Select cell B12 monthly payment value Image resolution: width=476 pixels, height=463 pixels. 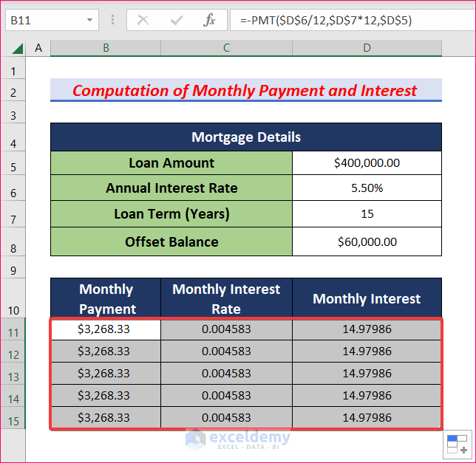click(106, 351)
